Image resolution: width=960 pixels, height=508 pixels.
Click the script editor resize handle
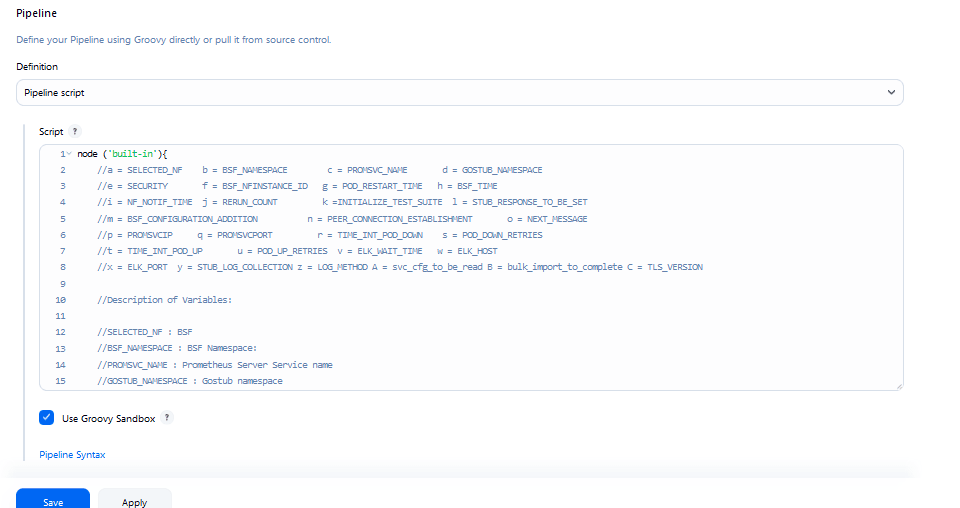point(899,386)
